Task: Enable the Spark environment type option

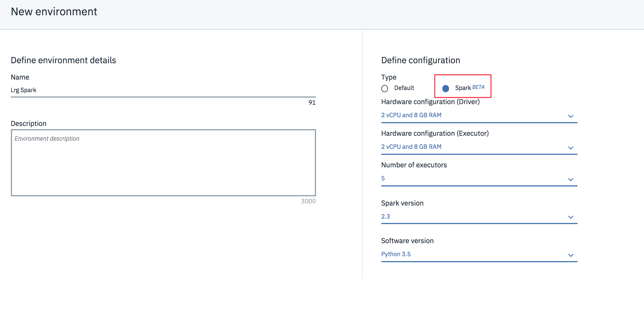Action: coord(446,88)
